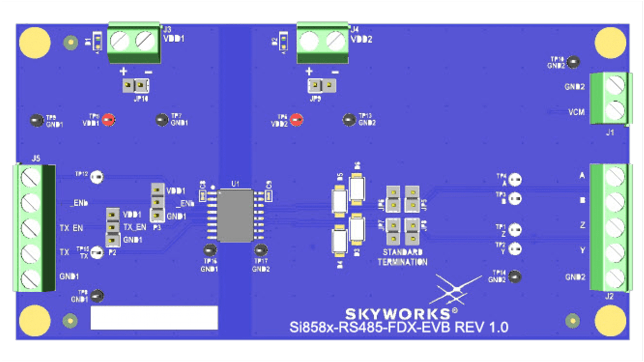Select the D2 LED near J4
Viewport: 644px width, 362px height.
[284, 42]
